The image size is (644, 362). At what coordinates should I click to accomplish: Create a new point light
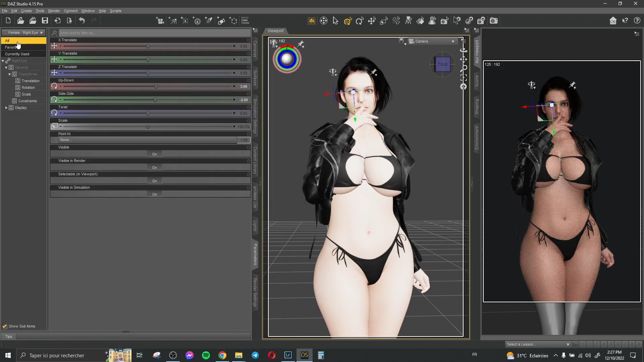click(185, 21)
